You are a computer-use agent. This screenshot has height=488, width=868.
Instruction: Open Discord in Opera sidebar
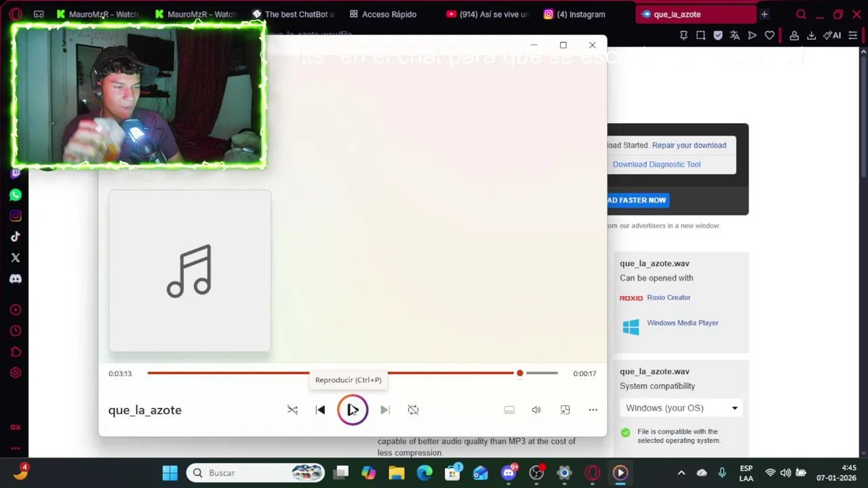(16, 279)
